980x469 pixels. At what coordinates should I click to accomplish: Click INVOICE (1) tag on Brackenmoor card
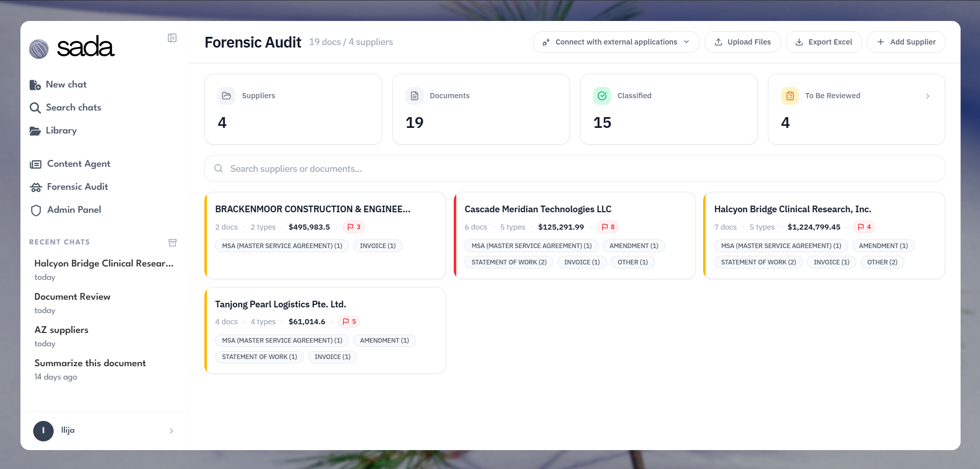[x=378, y=246]
